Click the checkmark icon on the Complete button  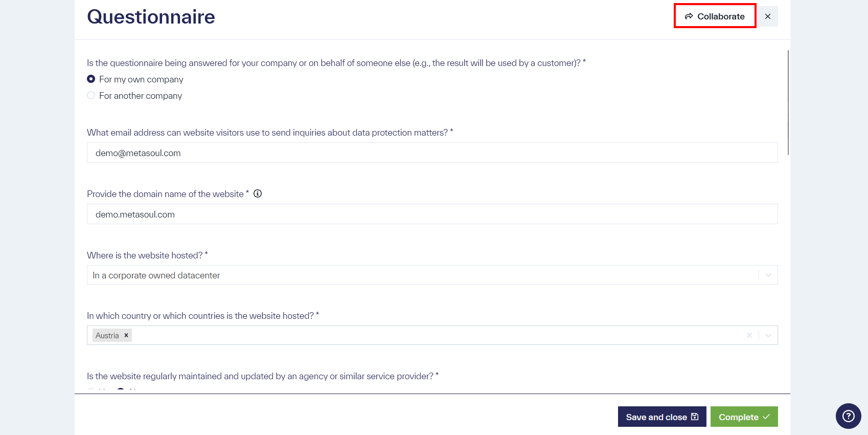(766, 417)
